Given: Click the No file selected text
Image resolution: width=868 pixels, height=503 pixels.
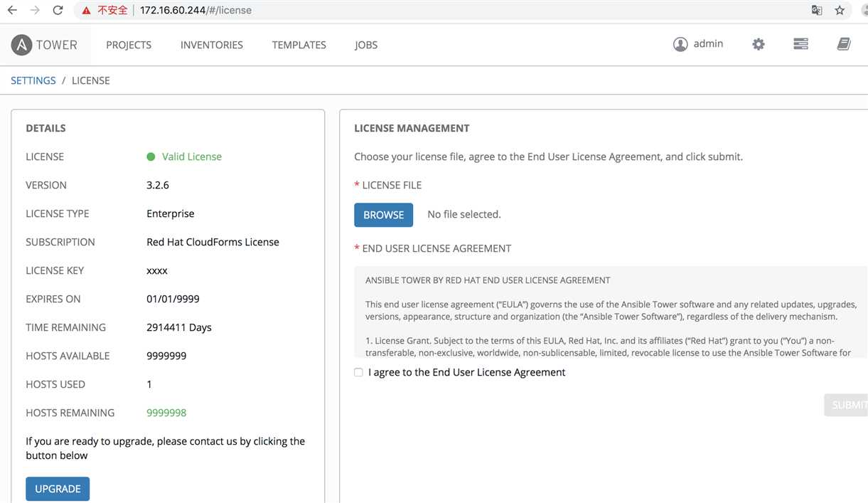Looking at the screenshot, I should point(464,214).
